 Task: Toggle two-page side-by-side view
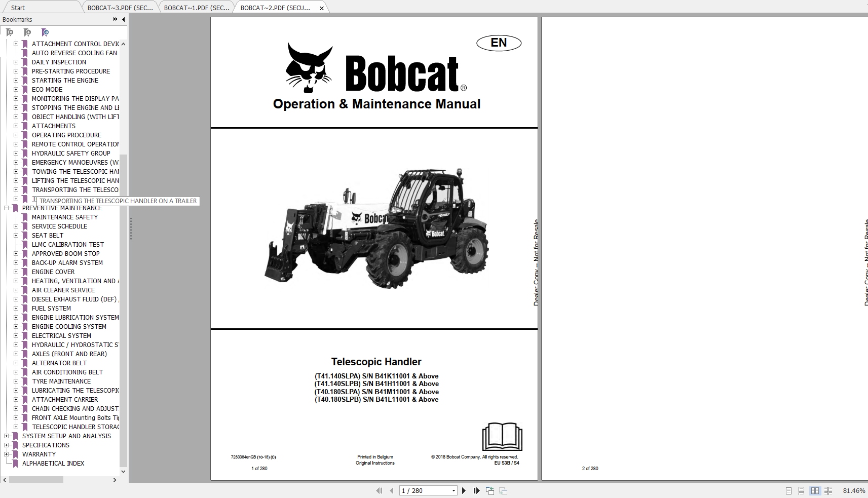[815, 490]
